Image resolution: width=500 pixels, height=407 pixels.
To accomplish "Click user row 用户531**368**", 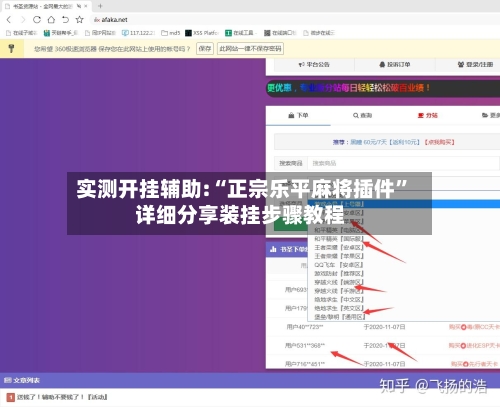I will 305,345.
